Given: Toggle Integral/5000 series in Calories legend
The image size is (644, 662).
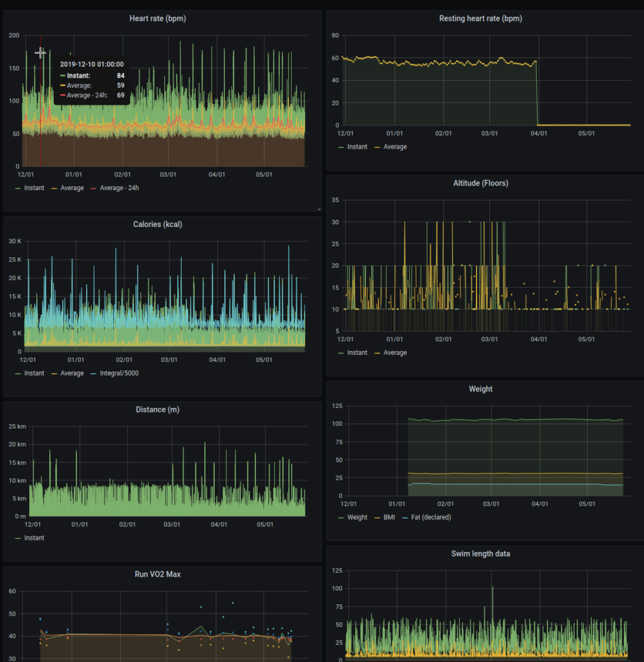Looking at the screenshot, I should [119, 373].
